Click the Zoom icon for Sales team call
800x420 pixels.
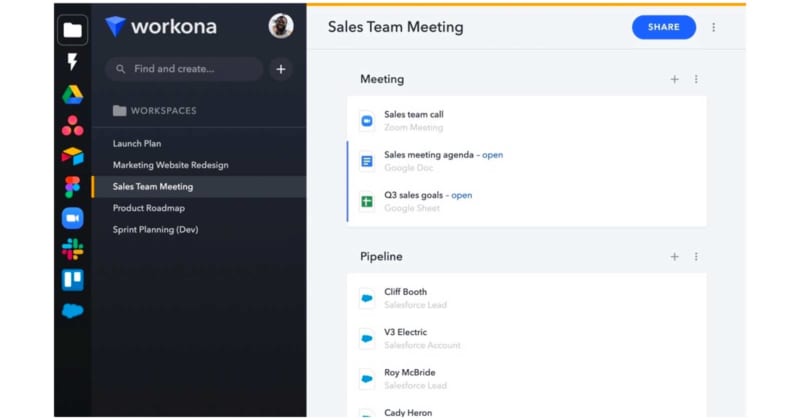coord(366,121)
